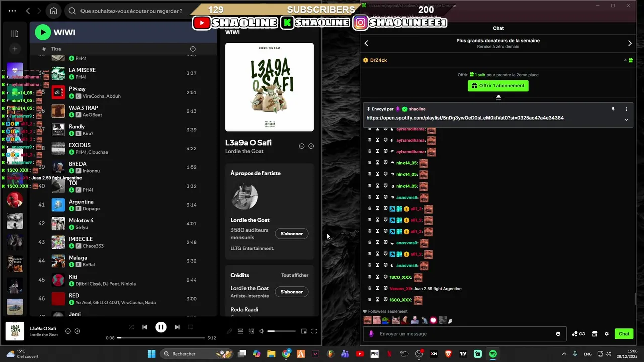Toggle repeat in the Spotify player

(x=191, y=327)
